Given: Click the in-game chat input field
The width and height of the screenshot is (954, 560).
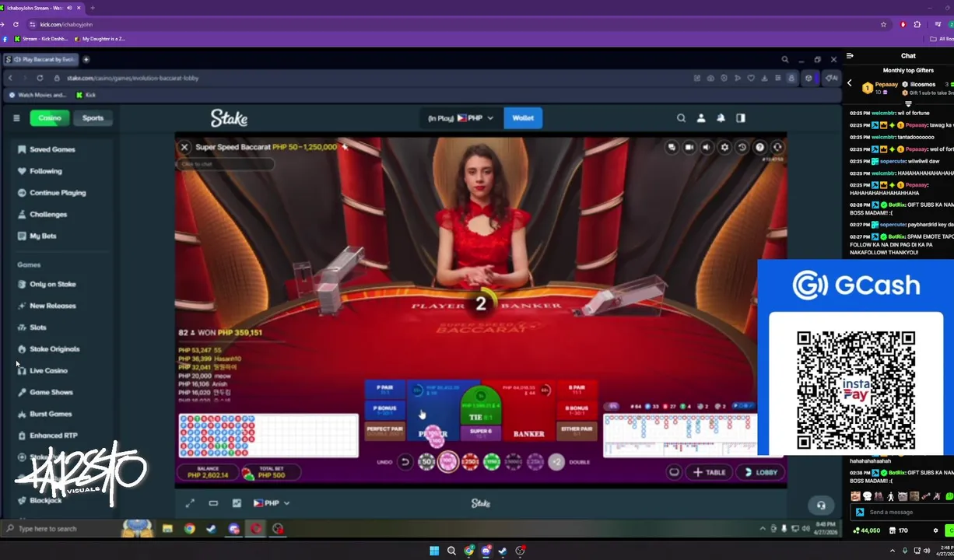Looking at the screenshot, I should coord(226,164).
